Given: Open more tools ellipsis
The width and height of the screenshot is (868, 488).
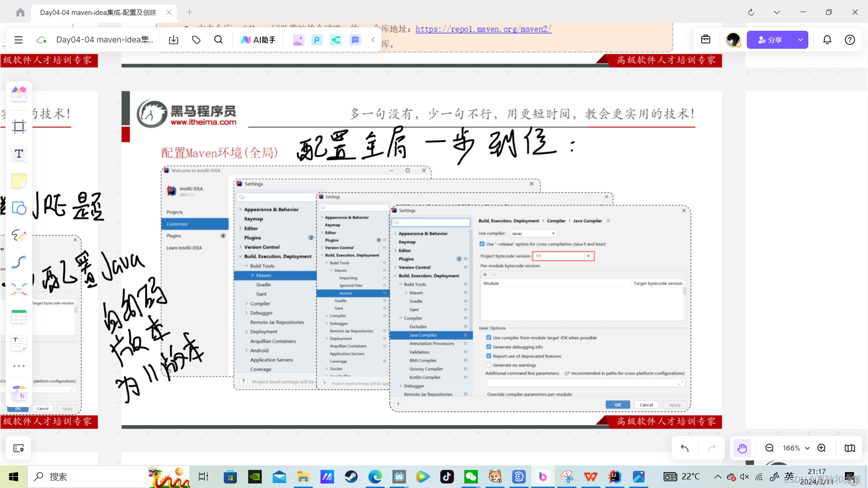Looking at the screenshot, I should 19,366.
